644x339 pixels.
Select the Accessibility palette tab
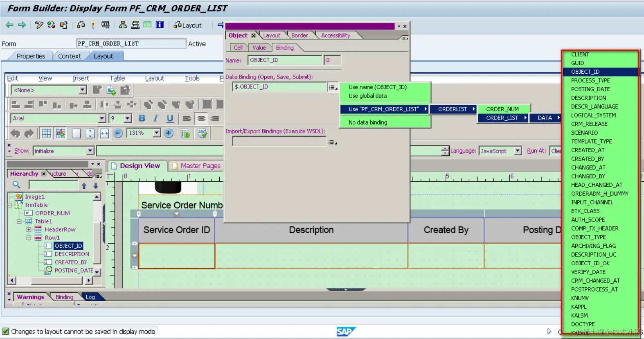(336, 36)
